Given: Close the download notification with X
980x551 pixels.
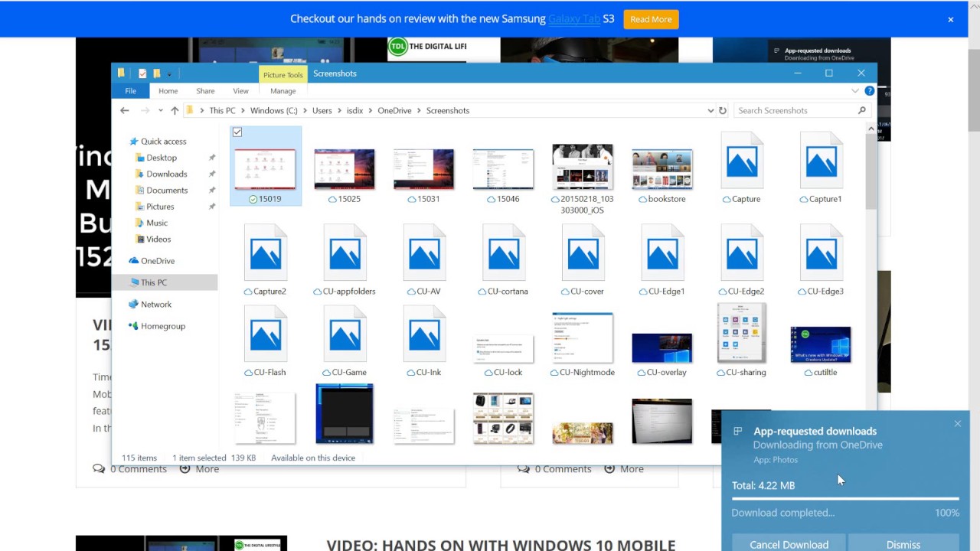Looking at the screenshot, I should click(x=957, y=424).
